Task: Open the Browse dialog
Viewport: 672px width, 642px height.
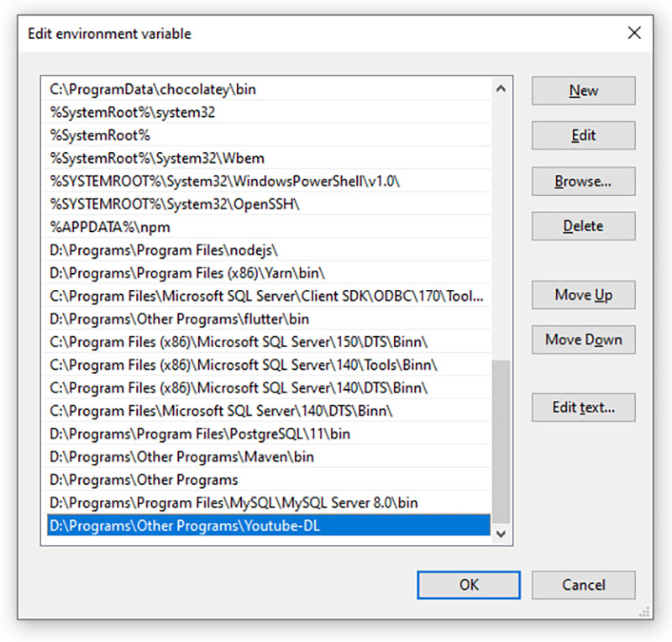Action: [x=583, y=182]
